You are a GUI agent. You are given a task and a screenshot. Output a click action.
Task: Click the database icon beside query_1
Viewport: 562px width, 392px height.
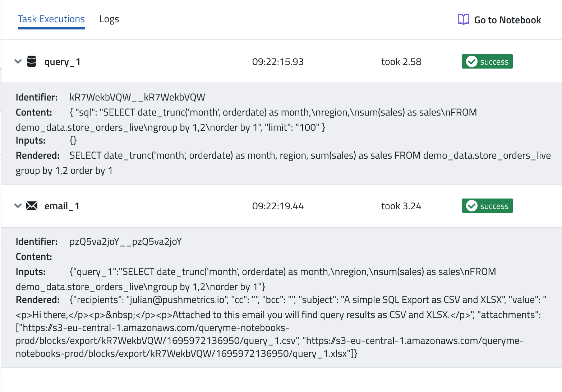(32, 62)
